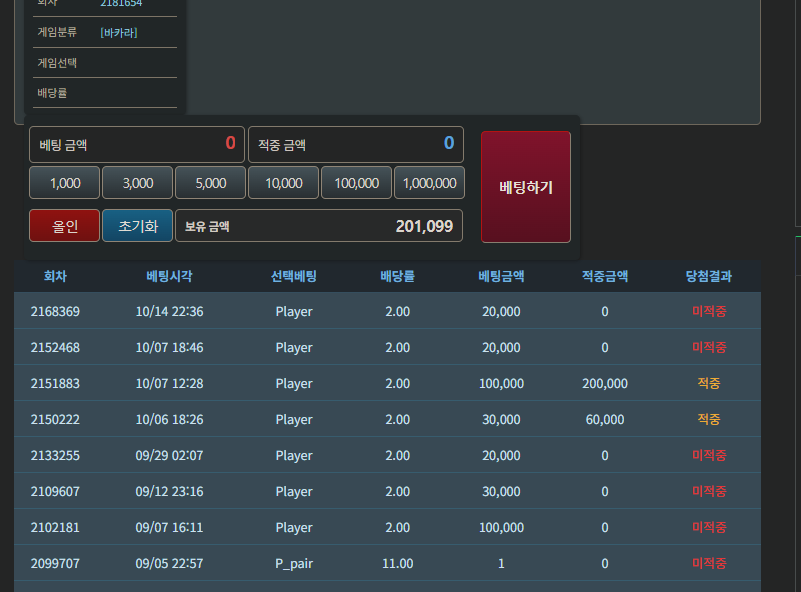801x592 pixels.
Task: Click bet time 09/12 23:16
Action: (x=169, y=491)
